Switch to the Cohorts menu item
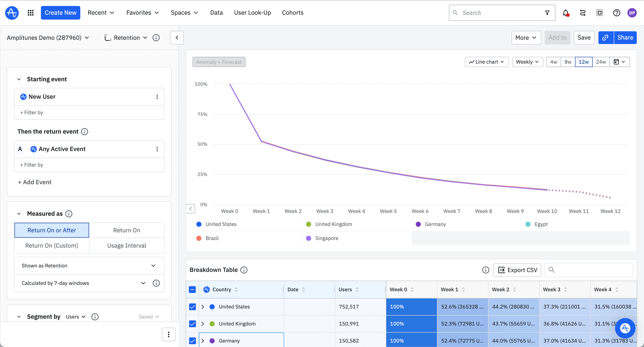This screenshot has height=347, width=644. click(292, 13)
